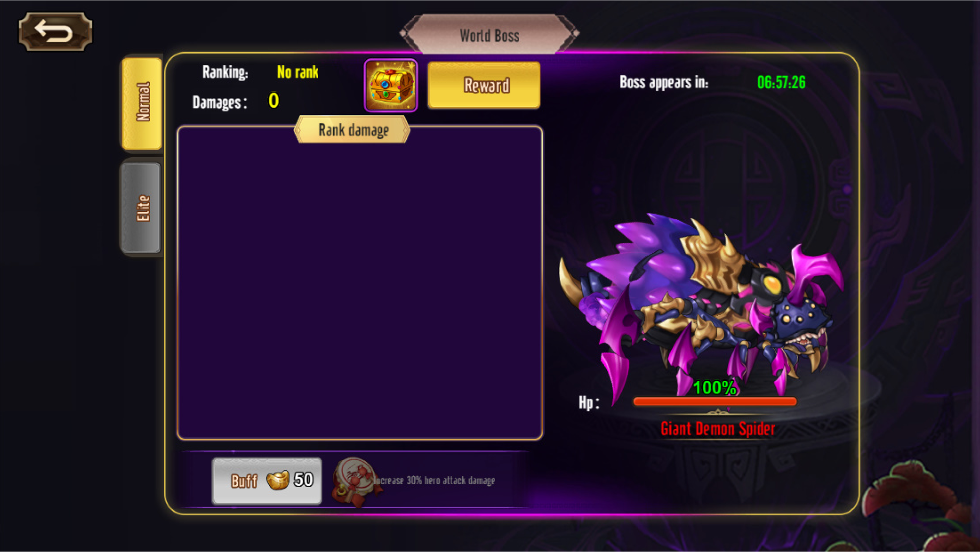
Task: Click the 'Increase 30% hero attack damage' text
Action: click(x=434, y=481)
